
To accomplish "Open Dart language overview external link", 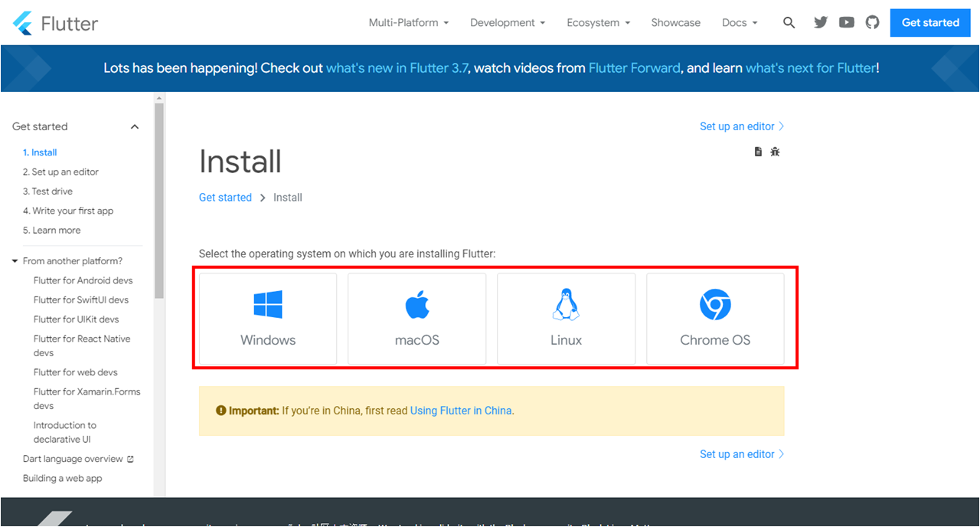I will [x=78, y=459].
